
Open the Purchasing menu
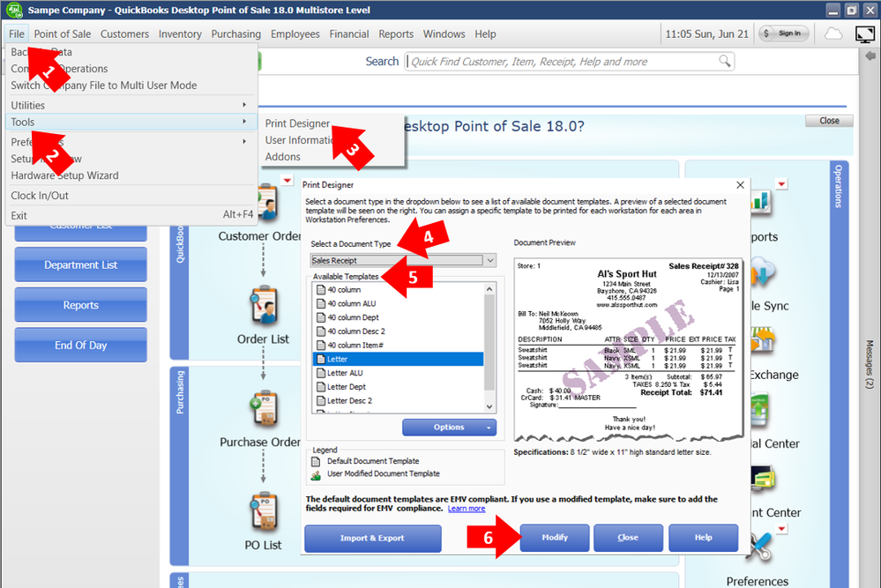(x=236, y=33)
